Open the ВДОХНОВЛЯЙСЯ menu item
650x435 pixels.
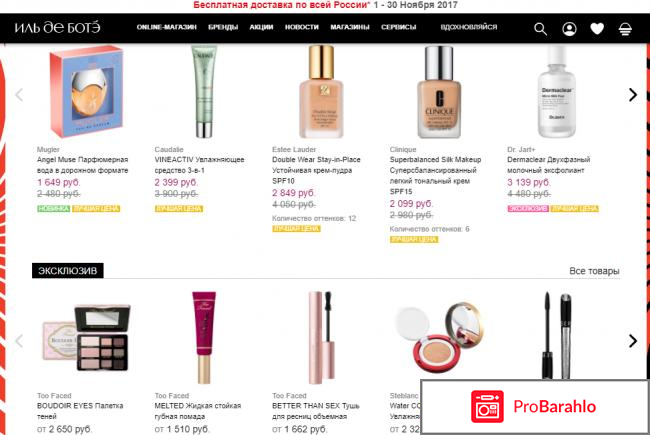[x=469, y=27]
